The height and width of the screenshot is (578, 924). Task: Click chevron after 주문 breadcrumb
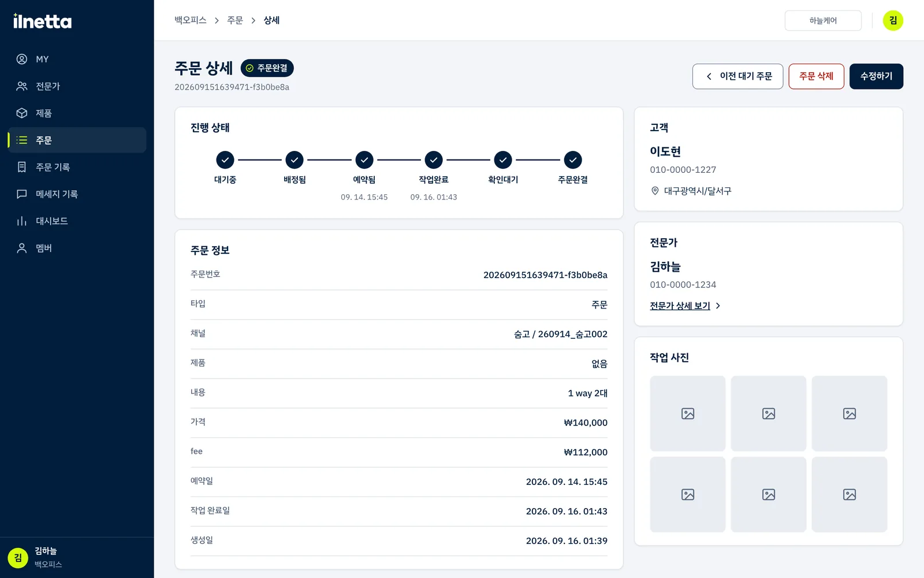coord(253,21)
